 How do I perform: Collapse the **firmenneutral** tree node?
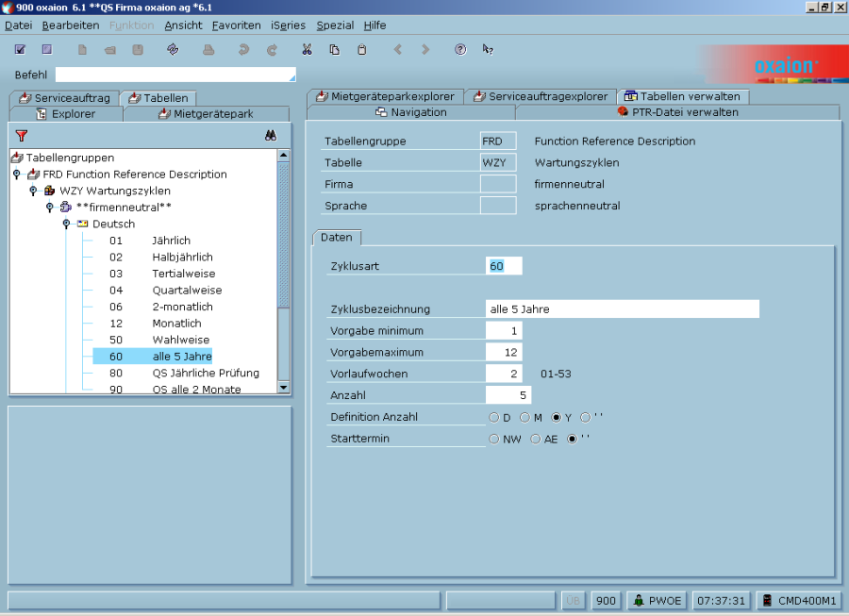click(50, 208)
